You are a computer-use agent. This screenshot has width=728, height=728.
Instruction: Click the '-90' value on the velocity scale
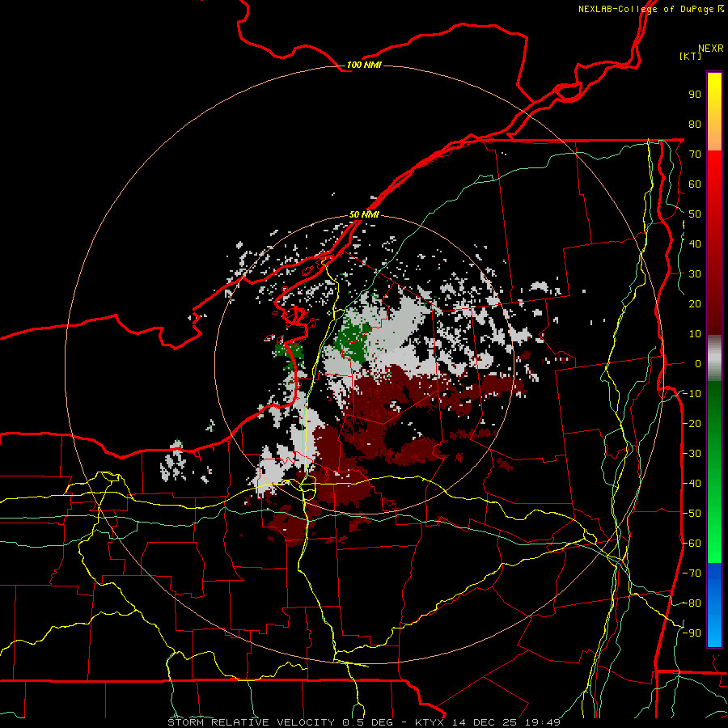[x=692, y=633]
